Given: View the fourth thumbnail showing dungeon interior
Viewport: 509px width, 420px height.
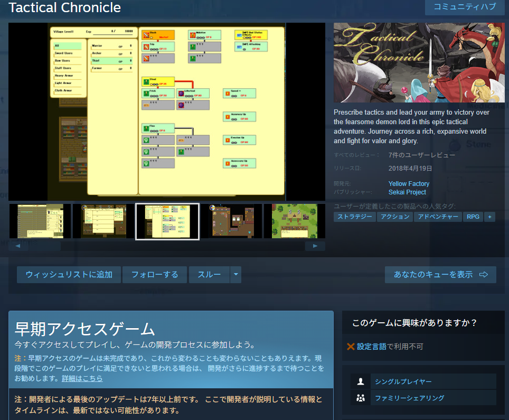Looking at the screenshot, I should pos(231,221).
